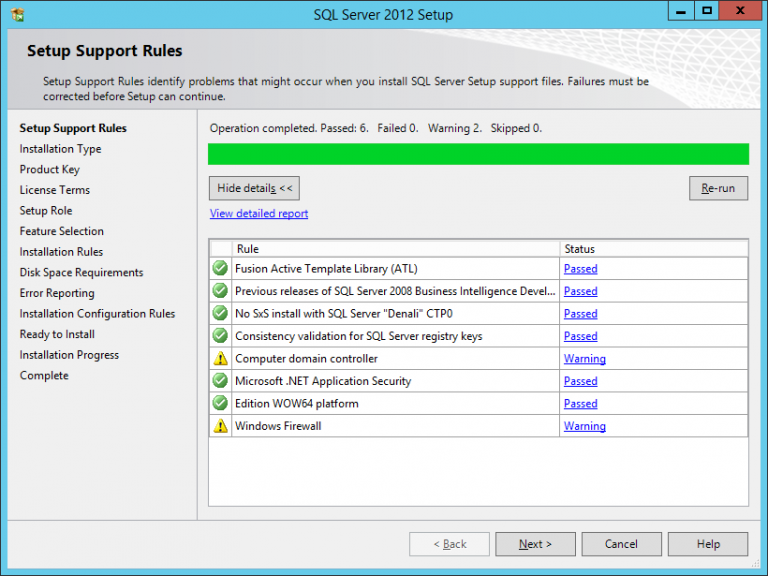Image resolution: width=768 pixels, height=576 pixels.
Task: Select Setup Role step in sidebar
Action: pyautogui.click(x=46, y=211)
